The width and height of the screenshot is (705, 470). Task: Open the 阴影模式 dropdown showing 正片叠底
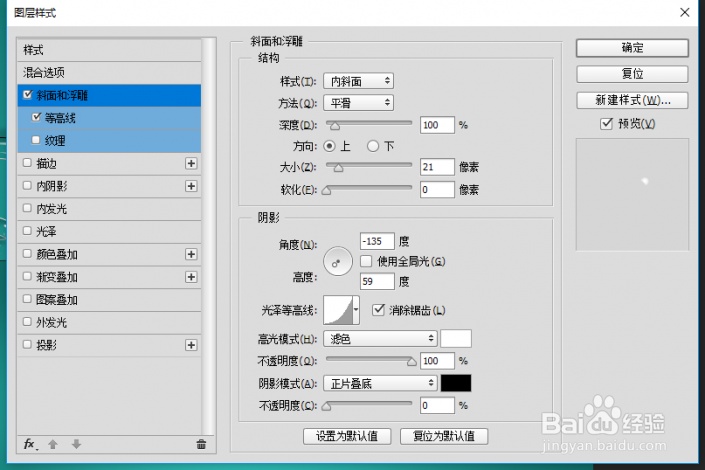tap(380, 383)
